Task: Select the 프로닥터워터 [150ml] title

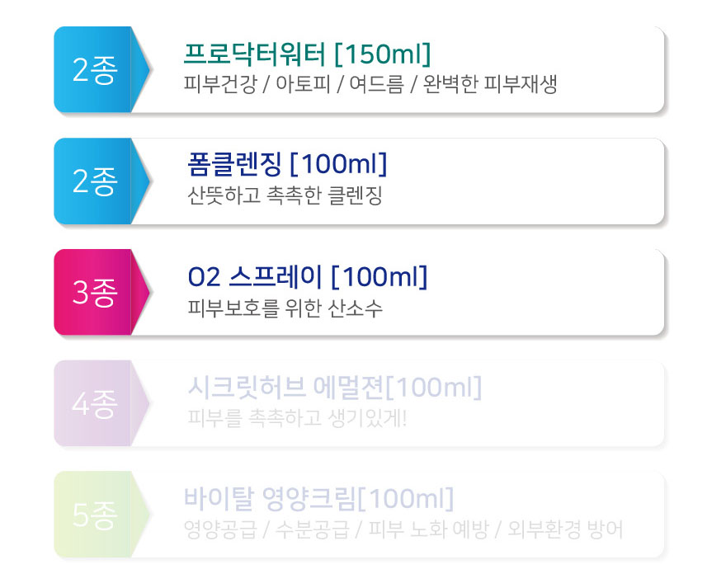Action: (308, 54)
